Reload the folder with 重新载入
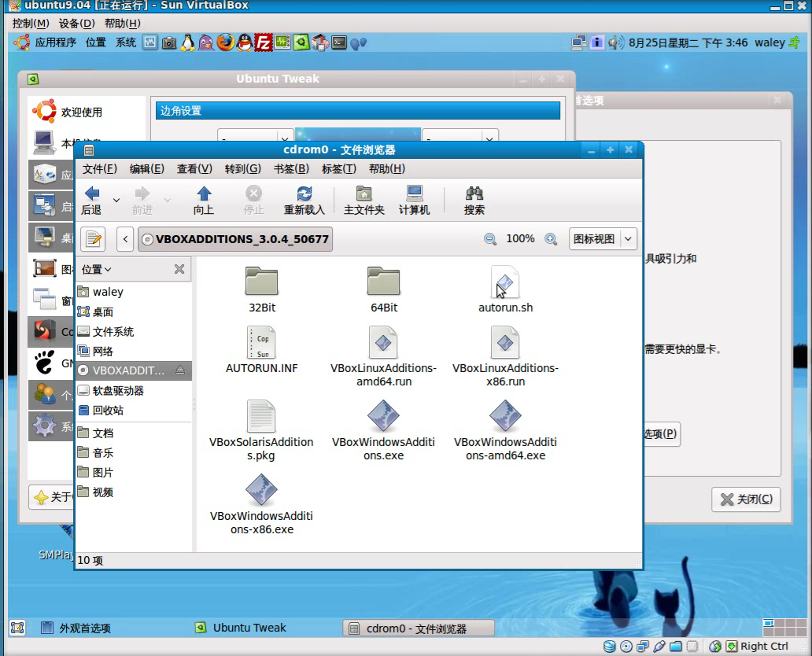Image resolution: width=812 pixels, height=656 pixels. click(304, 201)
